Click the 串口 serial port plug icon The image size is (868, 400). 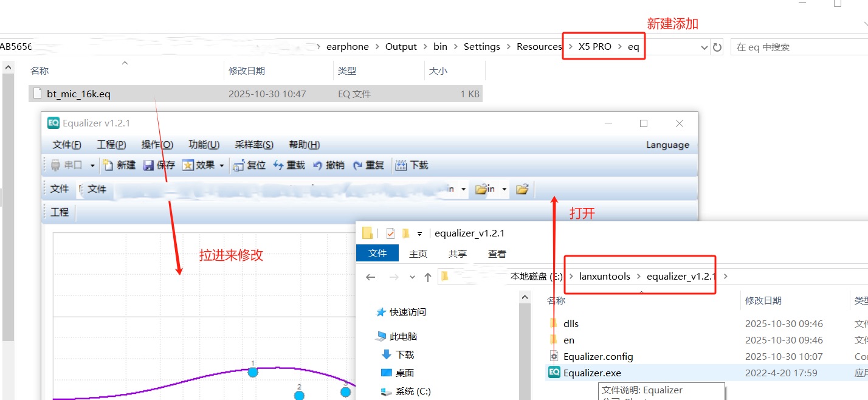click(x=55, y=165)
